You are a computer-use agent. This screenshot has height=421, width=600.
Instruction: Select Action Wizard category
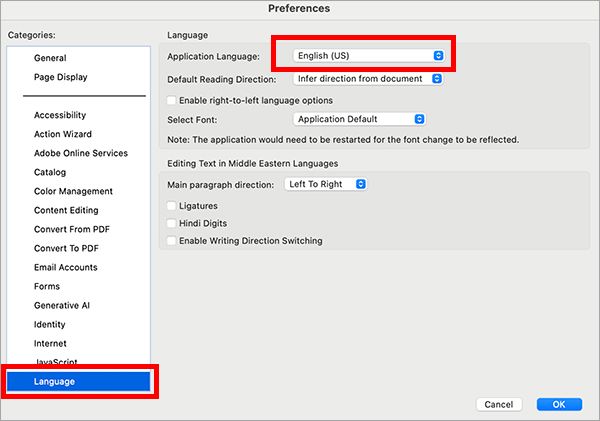coord(62,134)
